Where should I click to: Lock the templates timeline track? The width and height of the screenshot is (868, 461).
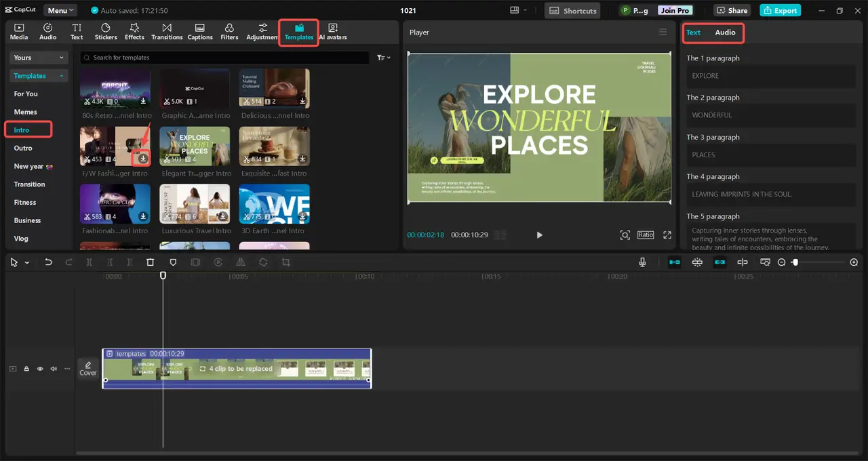click(x=26, y=369)
